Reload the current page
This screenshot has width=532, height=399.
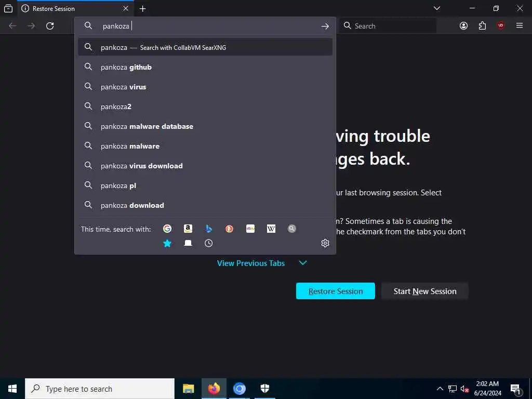[x=50, y=26]
